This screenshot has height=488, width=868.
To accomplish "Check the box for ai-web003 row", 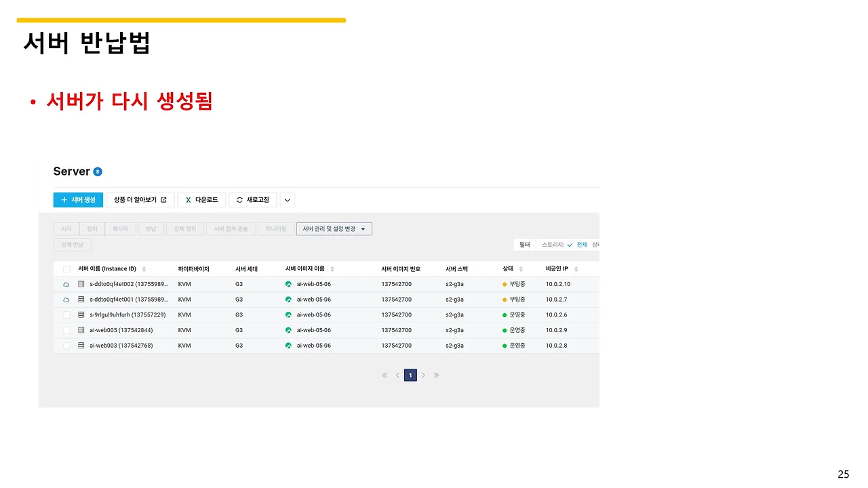I will (66, 346).
